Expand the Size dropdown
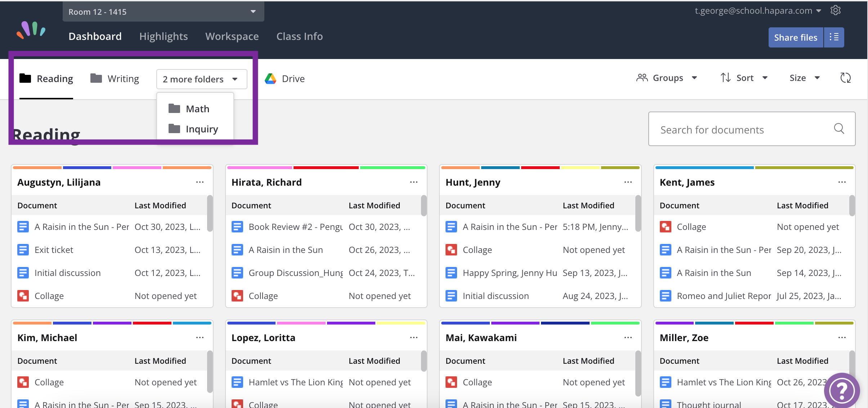Screen dimensions: 868x408 coord(805,78)
